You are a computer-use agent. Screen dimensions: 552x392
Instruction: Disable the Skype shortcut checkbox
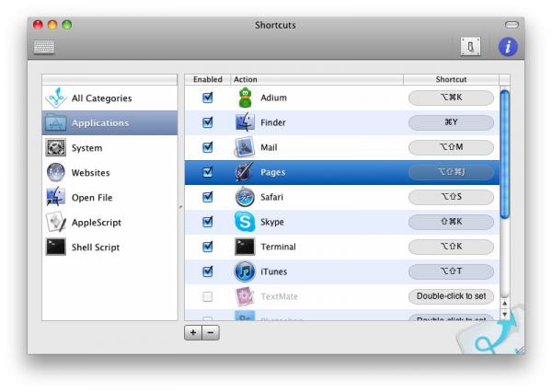(x=208, y=222)
